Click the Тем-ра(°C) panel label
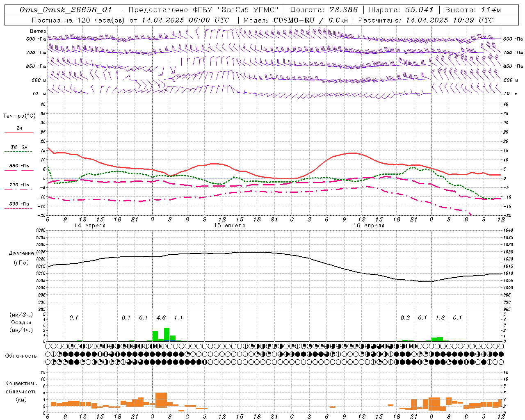Screen dimensions: 525x420 [19, 116]
